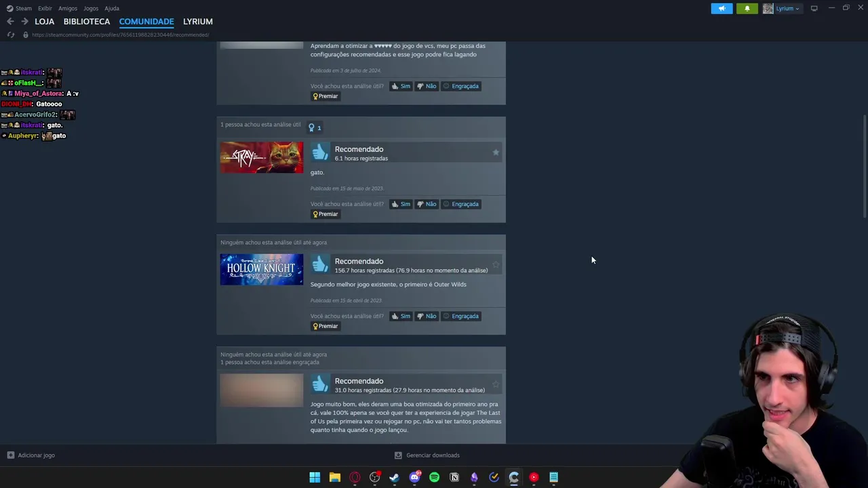Viewport: 868px width, 488px height.
Task: Switch to Big Picture mode icon
Action: 814,8
